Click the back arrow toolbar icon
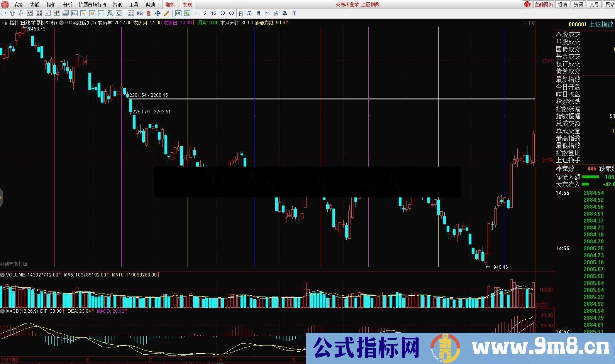Screen dimensions: 615x364 coord(3,13)
